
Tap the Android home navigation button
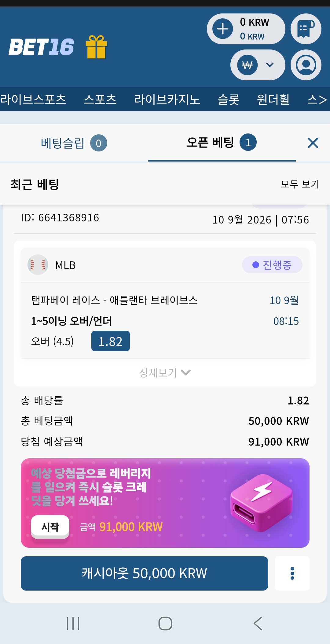pyautogui.click(x=165, y=623)
